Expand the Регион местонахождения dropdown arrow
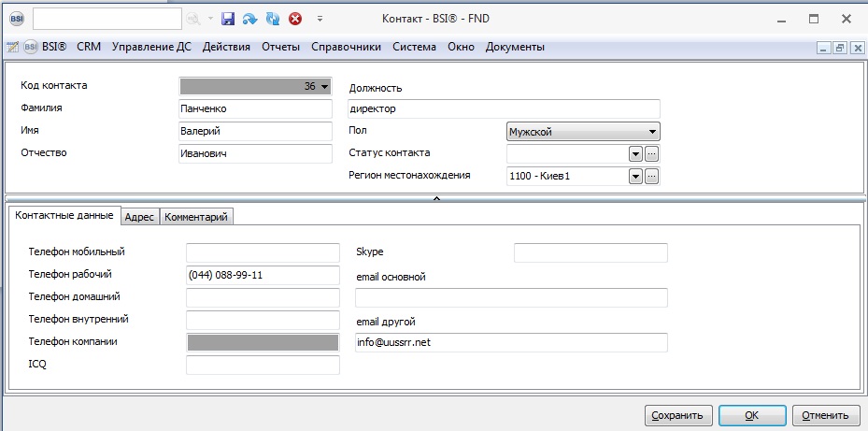Viewport: 868px width, 431px height. (x=635, y=176)
